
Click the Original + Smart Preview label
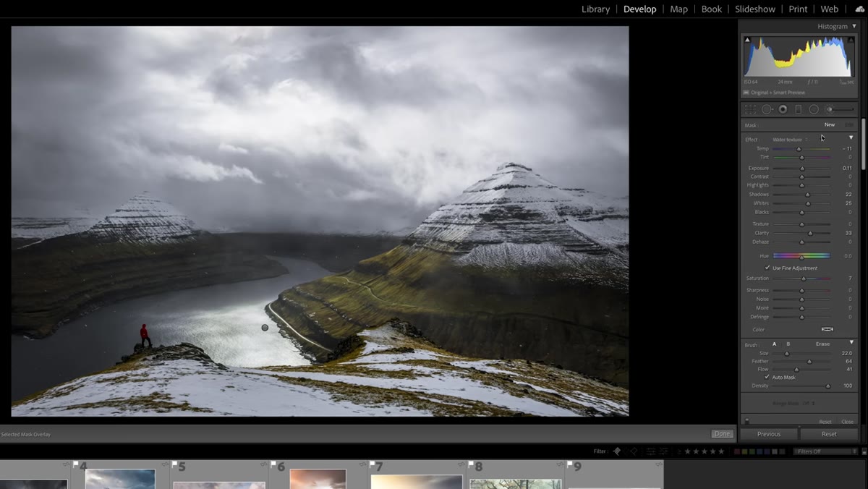(x=778, y=93)
